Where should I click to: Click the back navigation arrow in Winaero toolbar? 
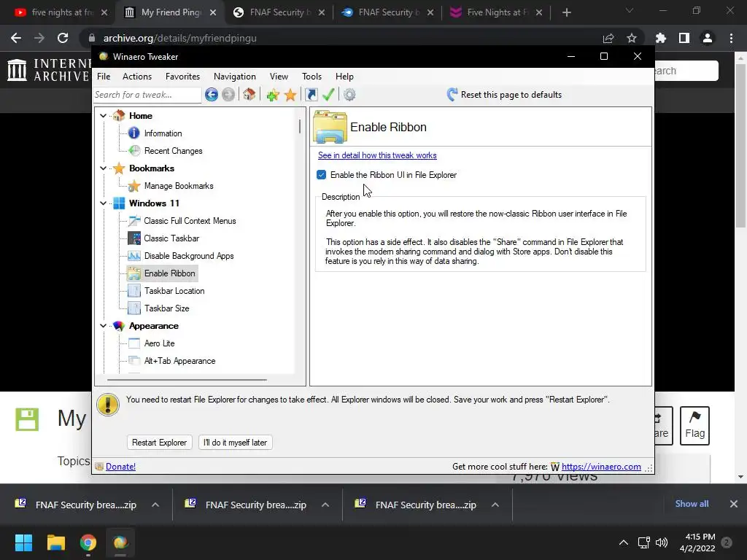pyautogui.click(x=212, y=94)
